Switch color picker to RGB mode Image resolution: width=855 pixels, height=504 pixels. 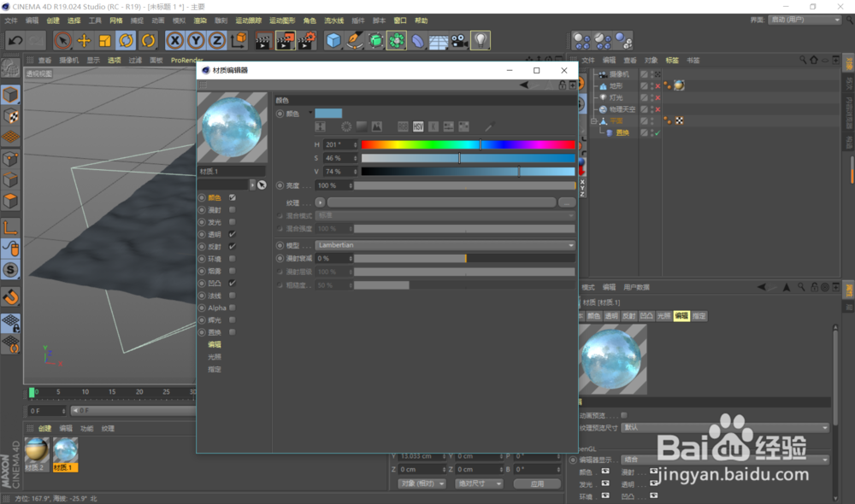click(x=403, y=126)
